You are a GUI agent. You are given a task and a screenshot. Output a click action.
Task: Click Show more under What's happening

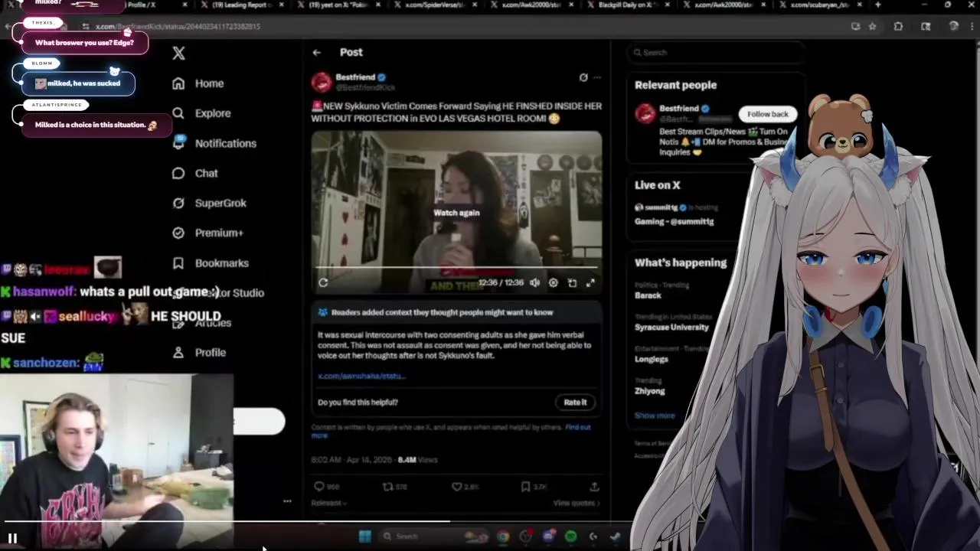pyautogui.click(x=655, y=416)
